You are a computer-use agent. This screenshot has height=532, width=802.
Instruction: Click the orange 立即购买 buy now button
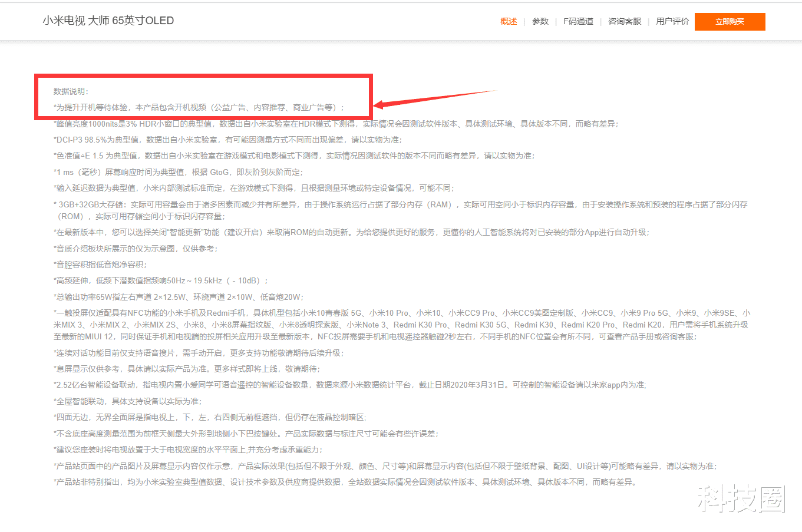(x=730, y=21)
